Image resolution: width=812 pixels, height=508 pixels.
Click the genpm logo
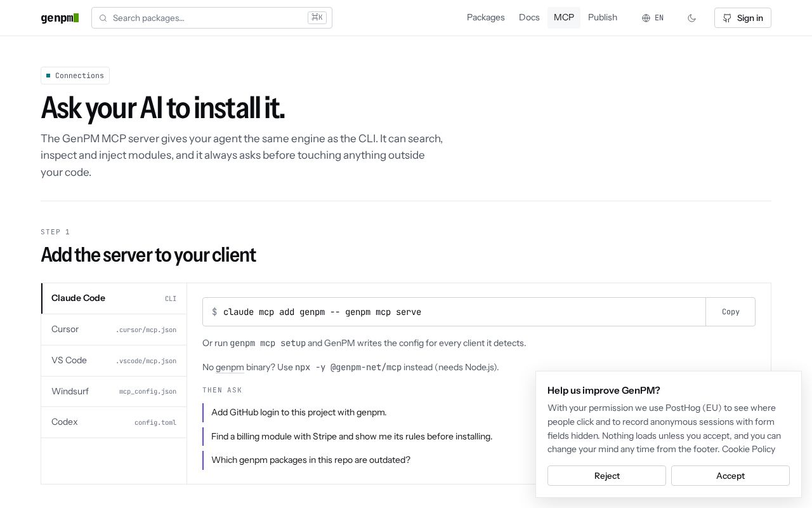point(60,18)
